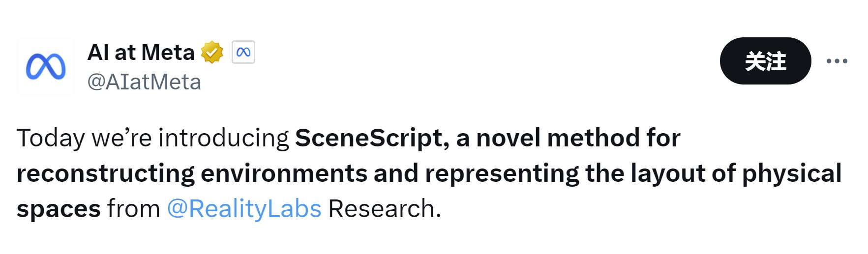Open the @RealityLabs mention link
Image resolution: width=868 pixels, height=254 pixels.
pos(244,208)
